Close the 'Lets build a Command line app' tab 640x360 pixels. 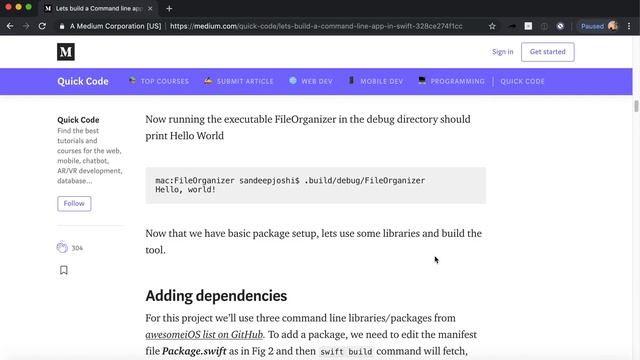pyautogui.click(x=150, y=8)
